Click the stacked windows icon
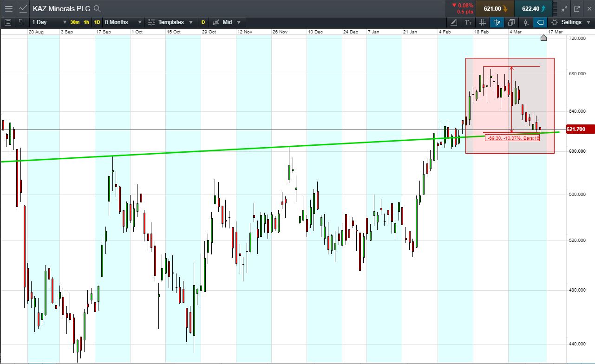This screenshot has height=364, width=595. click(511, 22)
